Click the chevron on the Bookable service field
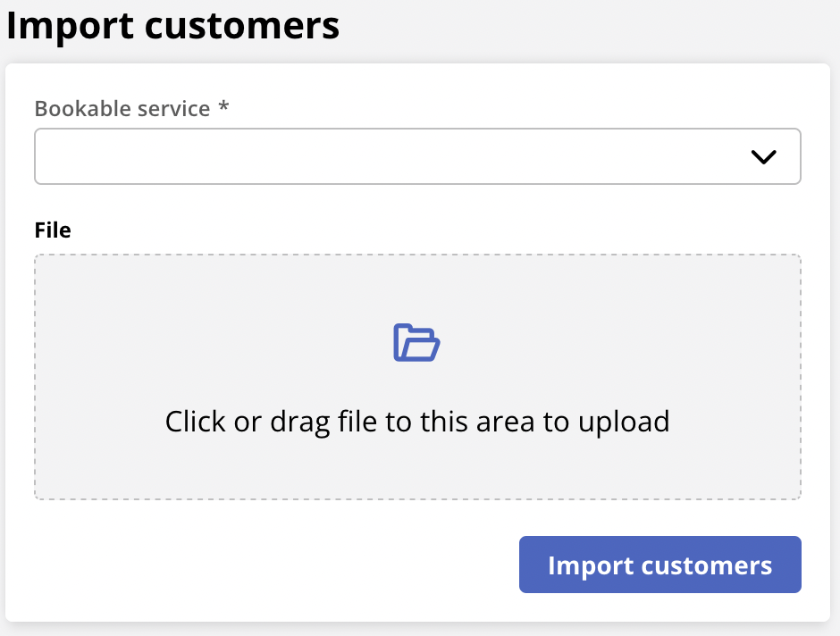This screenshot has height=636, width=840. click(764, 156)
